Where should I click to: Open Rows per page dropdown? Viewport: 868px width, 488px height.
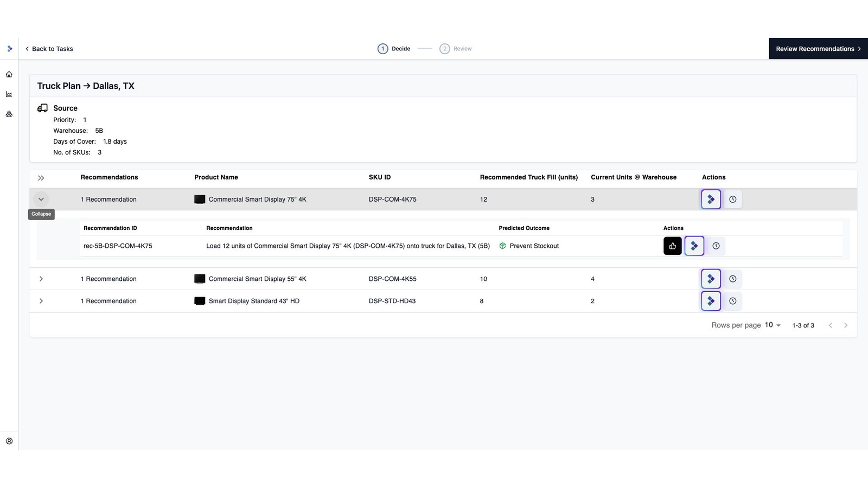pos(773,325)
